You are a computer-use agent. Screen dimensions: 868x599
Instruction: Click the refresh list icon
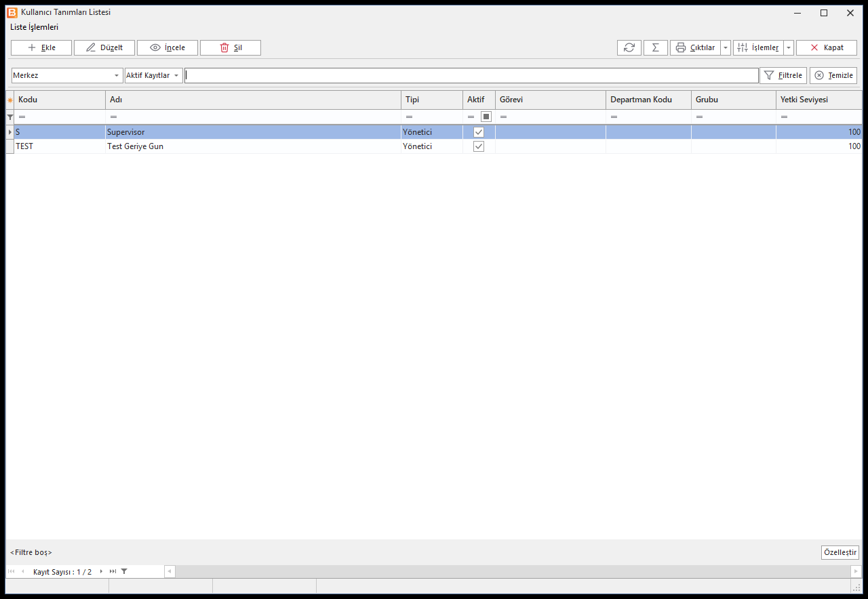click(x=629, y=47)
